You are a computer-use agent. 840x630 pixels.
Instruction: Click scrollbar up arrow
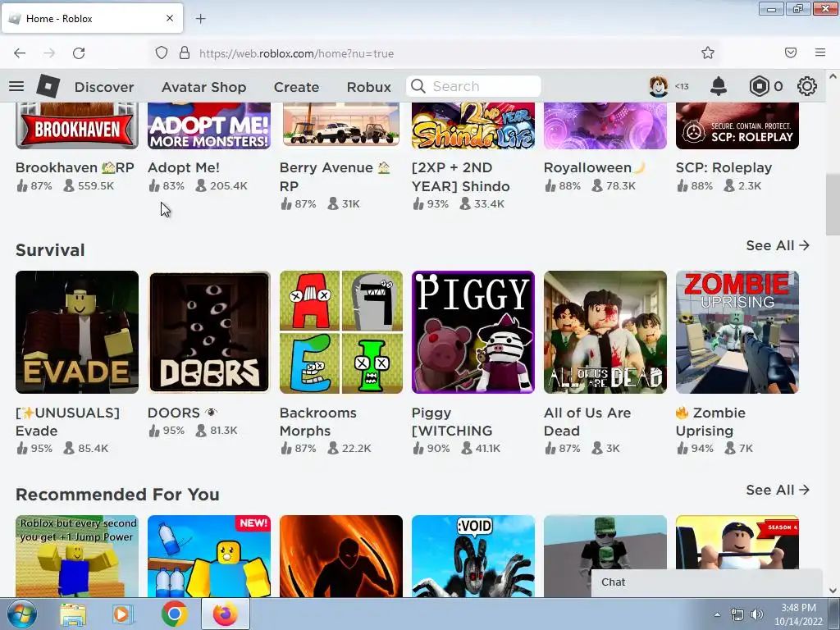point(833,76)
